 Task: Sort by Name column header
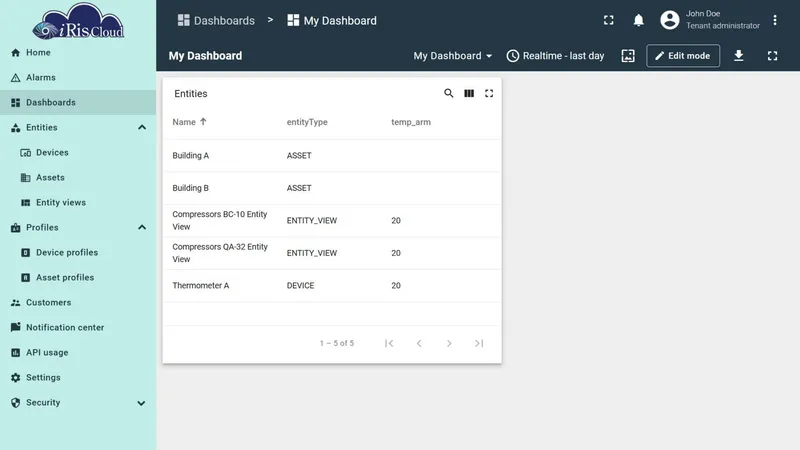(189, 122)
